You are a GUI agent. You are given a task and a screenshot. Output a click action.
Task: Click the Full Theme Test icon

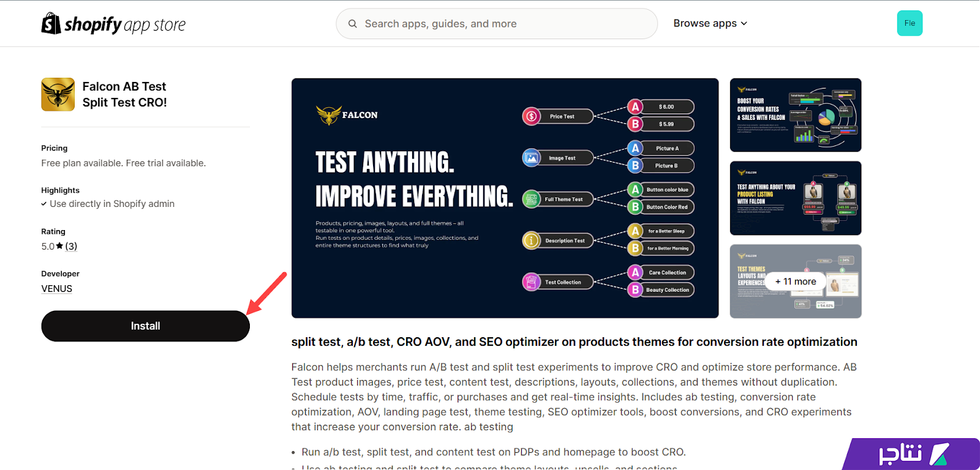(532, 199)
